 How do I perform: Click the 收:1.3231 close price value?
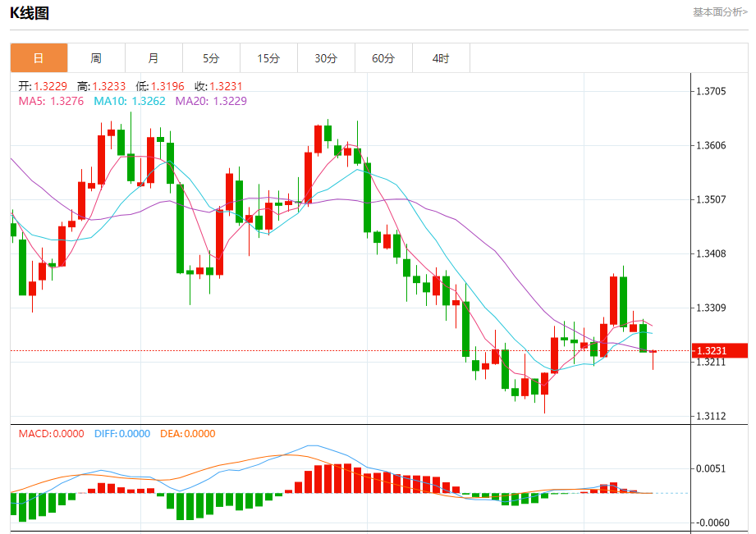pos(218,86)
